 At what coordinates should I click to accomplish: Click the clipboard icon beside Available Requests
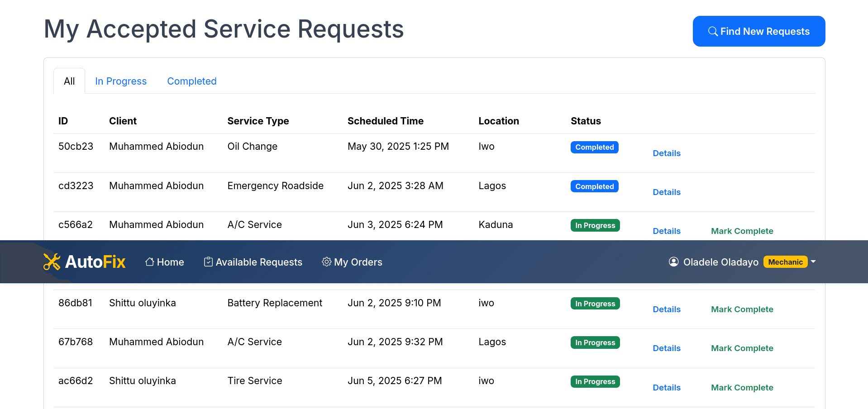(208, 262)
